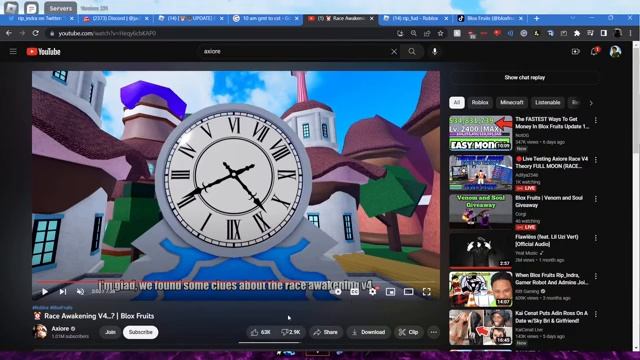The height and width of the screenshot is (360, 640).
Task: Select the Minecraft filter chip
Action: [511, 102]
